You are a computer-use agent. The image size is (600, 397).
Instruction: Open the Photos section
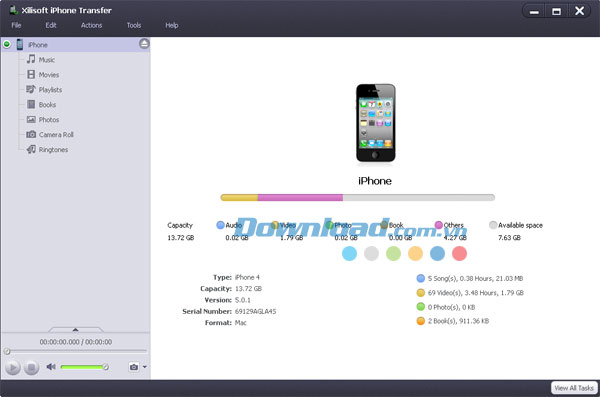(x=49, y=119)
